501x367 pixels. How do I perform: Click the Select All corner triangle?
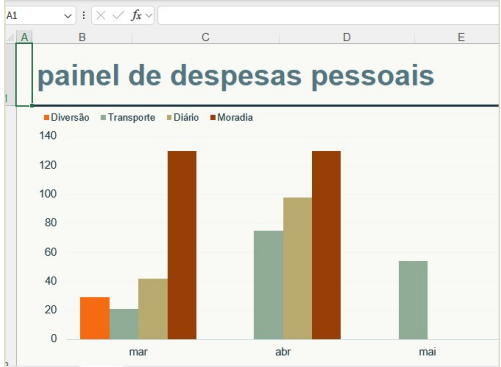(11, 37)
